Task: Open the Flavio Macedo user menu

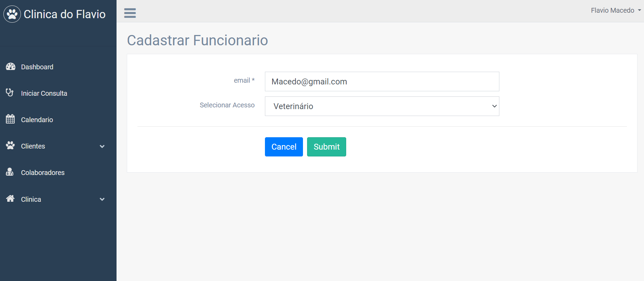Action: 616,11
